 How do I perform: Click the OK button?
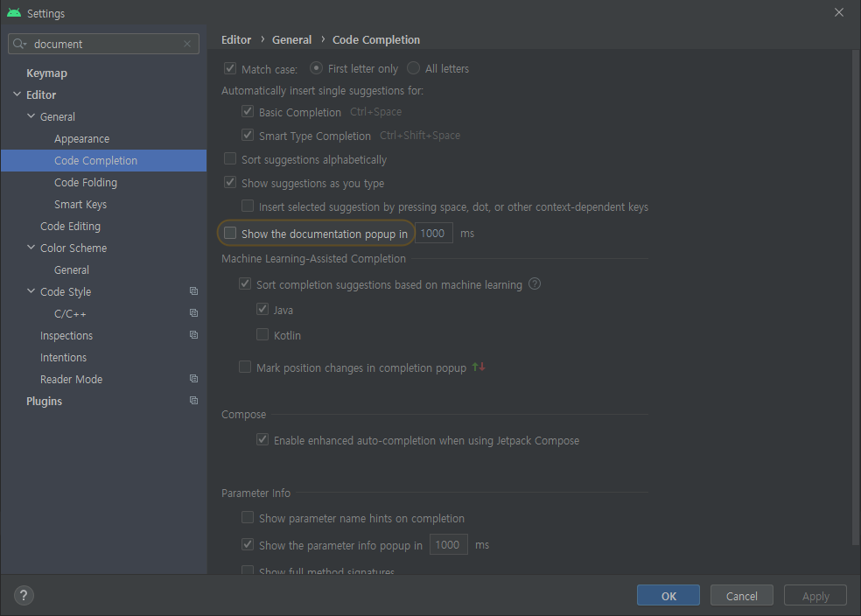(x=668, y=595)
